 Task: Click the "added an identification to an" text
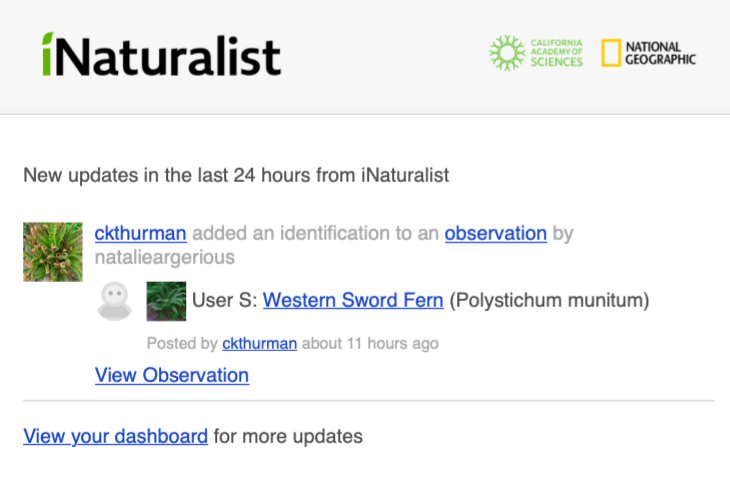coord(315,234)
